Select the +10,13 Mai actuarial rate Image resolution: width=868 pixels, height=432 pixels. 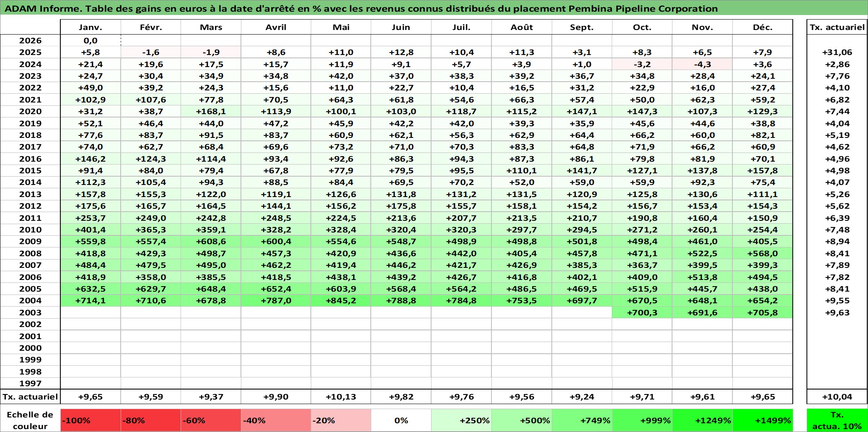coord(341,397)
